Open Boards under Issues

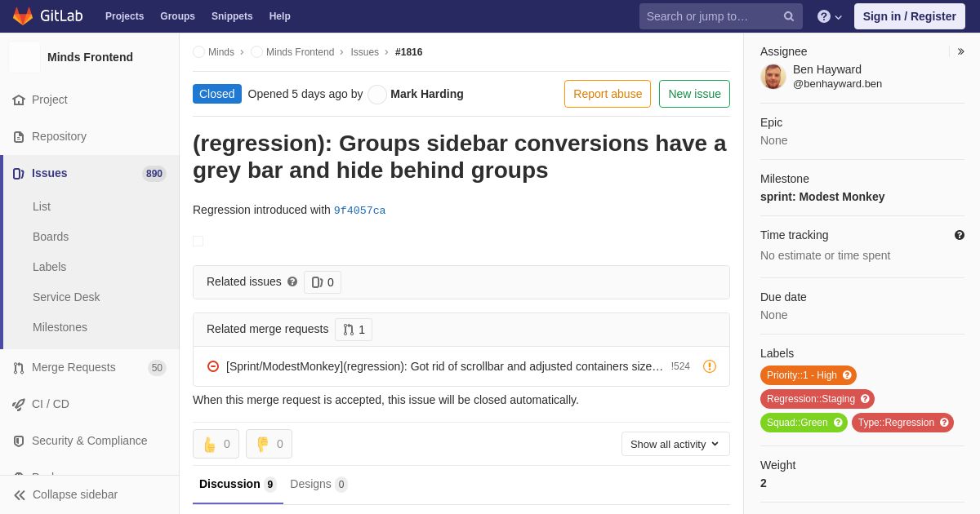pyautogui.click(x=51, y=237)
